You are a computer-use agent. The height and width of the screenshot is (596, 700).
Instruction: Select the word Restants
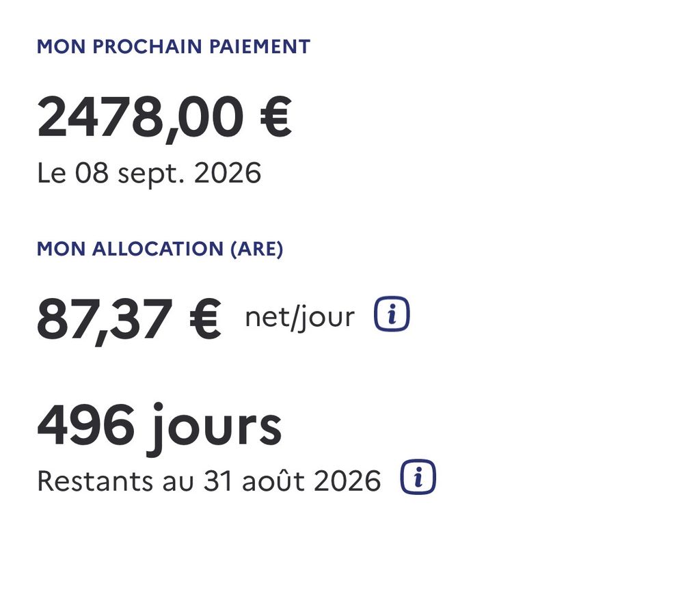(x=95, y=481)
